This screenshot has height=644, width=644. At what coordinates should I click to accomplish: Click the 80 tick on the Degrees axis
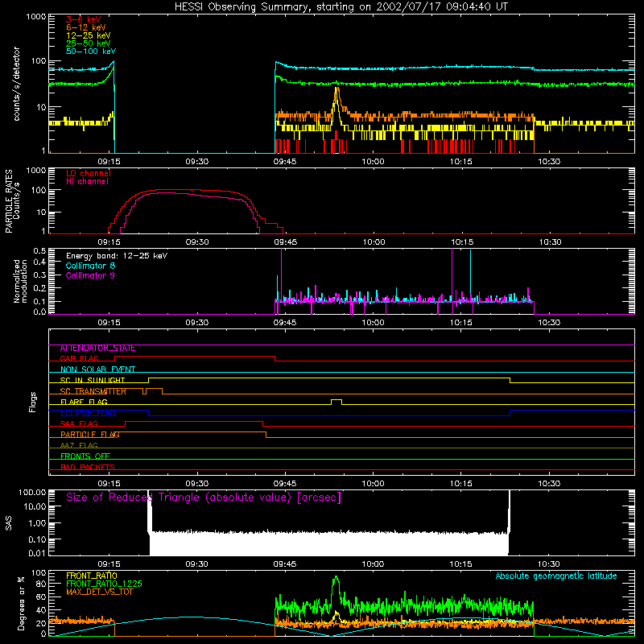tap(42, 584)
